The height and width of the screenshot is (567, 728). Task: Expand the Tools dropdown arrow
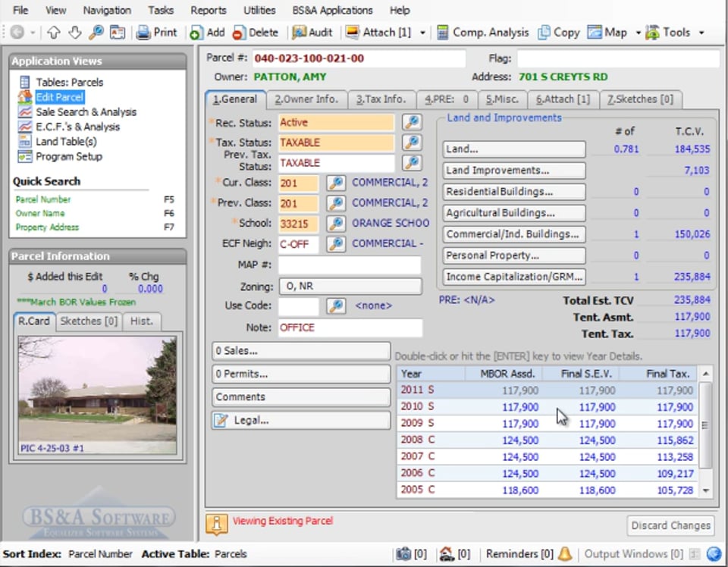(701, 33)
